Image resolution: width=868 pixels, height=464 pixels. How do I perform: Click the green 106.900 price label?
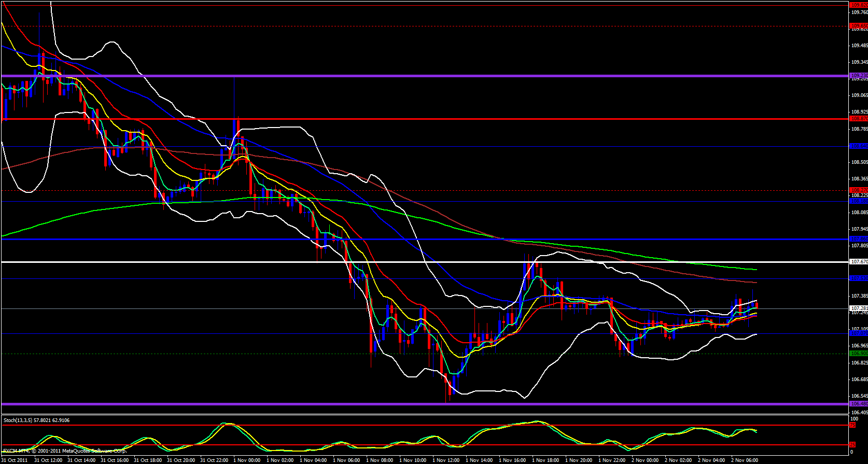(x=858, y=354)
